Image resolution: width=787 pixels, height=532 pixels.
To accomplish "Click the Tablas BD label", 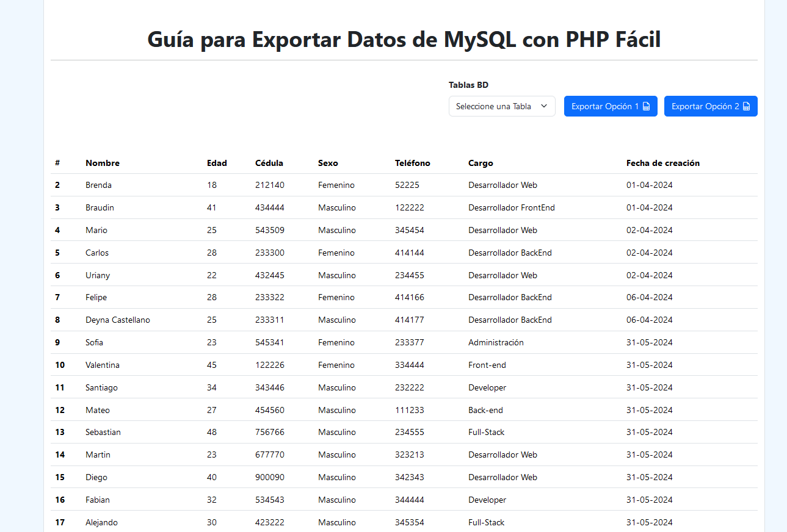I will click(468, 85).
